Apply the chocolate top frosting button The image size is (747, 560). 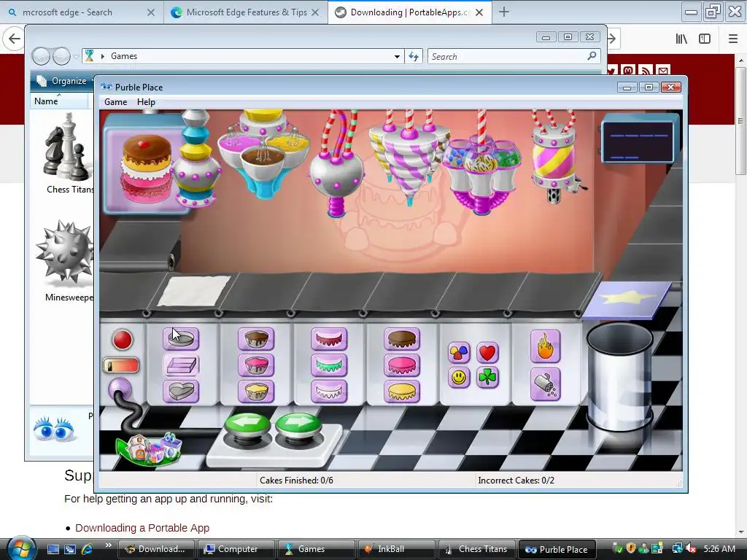coord(402,338)
